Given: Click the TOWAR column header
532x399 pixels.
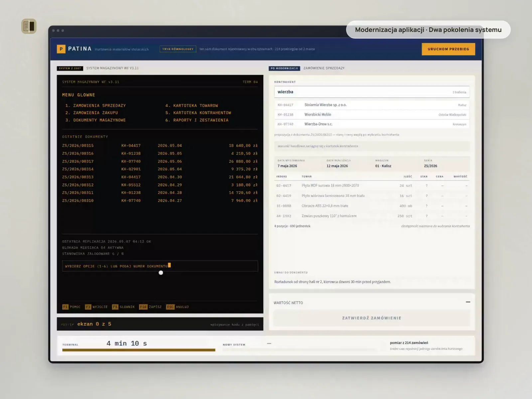Looking at the screenshot, I should pos(307,177).
